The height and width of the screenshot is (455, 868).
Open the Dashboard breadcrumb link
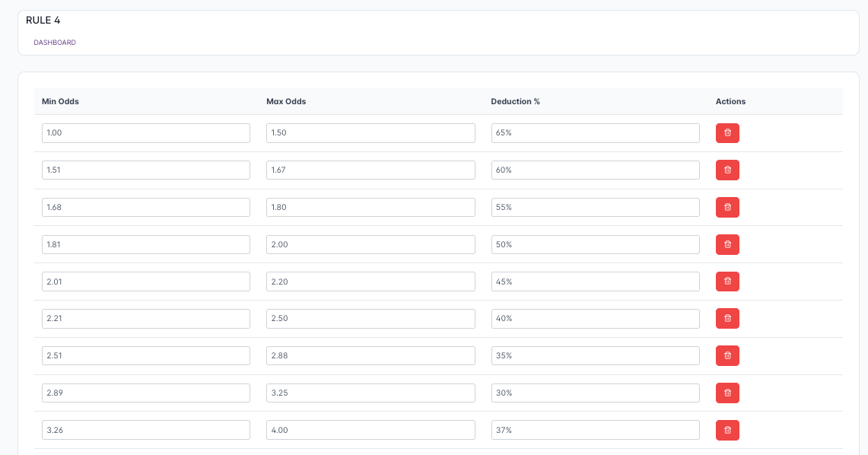coord(55,43)
